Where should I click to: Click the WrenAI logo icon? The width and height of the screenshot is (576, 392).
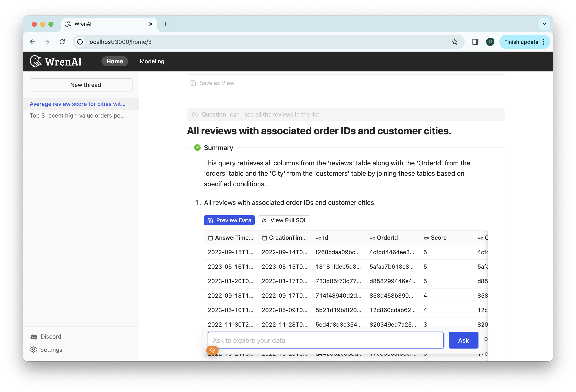click(x=35, y=61)
